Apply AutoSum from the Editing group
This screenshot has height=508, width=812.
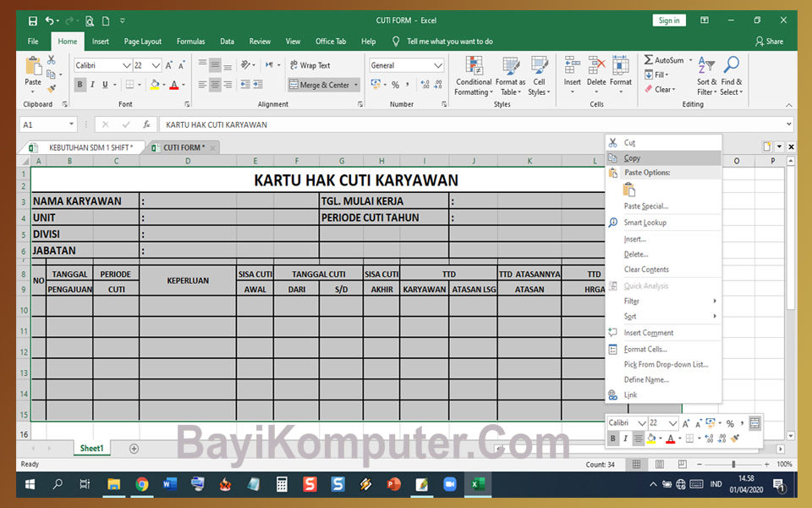point(668,60)
